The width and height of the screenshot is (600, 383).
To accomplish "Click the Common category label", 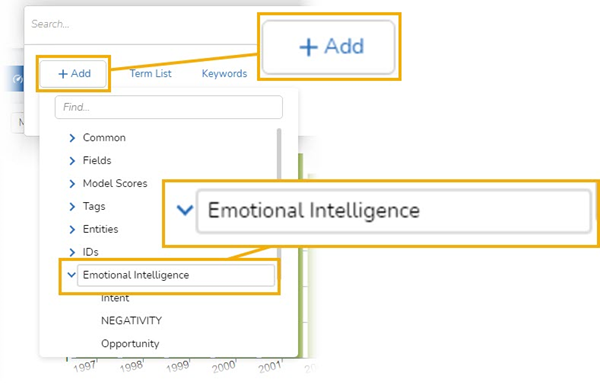I will coord(104,138).
